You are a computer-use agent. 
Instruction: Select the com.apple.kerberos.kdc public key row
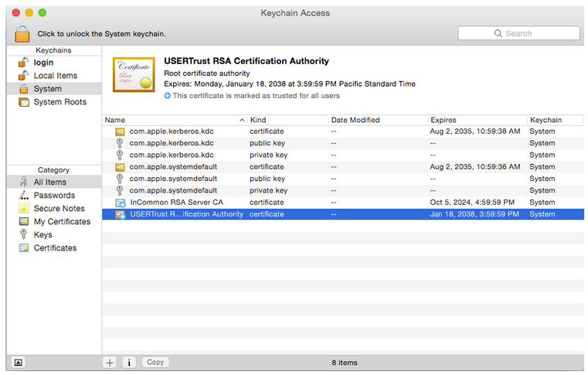coord(343,143)
